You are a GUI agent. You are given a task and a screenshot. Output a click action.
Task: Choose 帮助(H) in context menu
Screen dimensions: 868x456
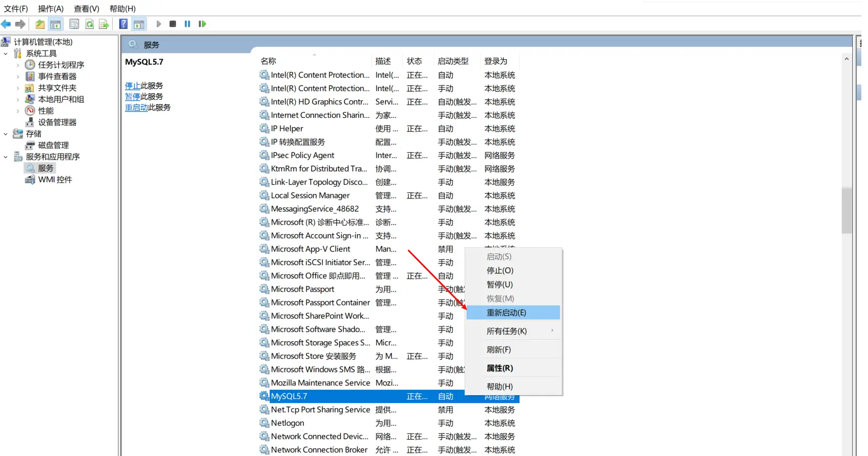pyautogui.click(x=513, y=387)
